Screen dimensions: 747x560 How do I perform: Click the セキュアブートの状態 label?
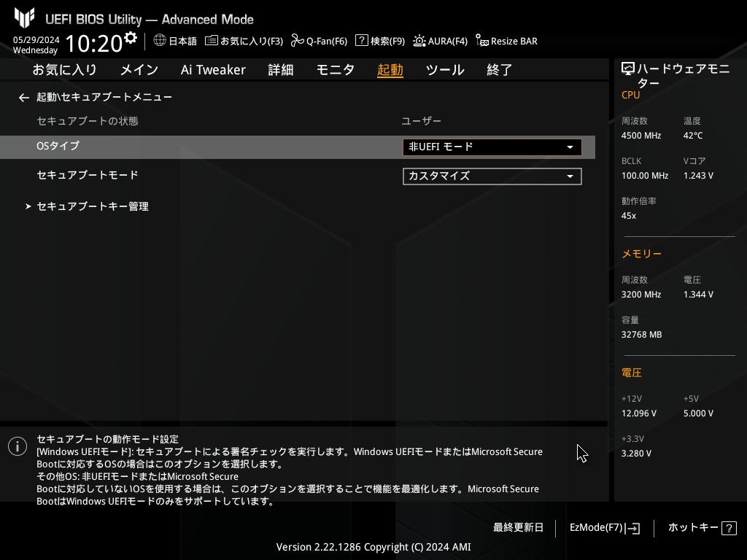click(x=88, y=121)
